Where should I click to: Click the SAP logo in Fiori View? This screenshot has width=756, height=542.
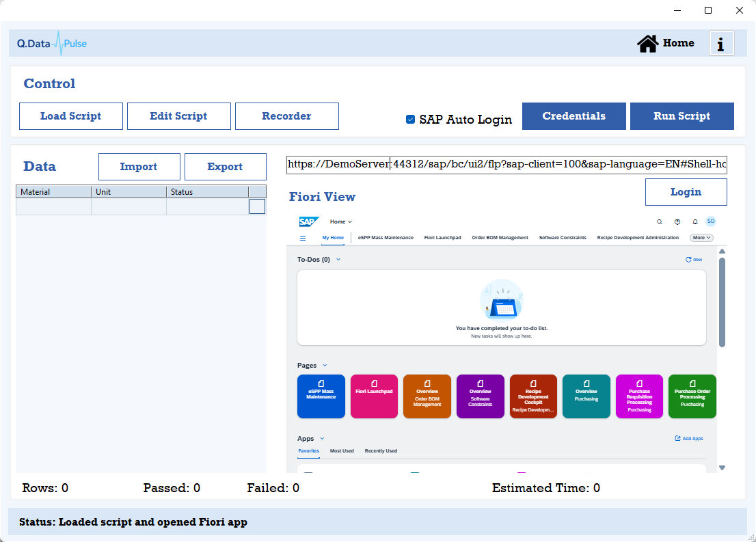(308, 222)
